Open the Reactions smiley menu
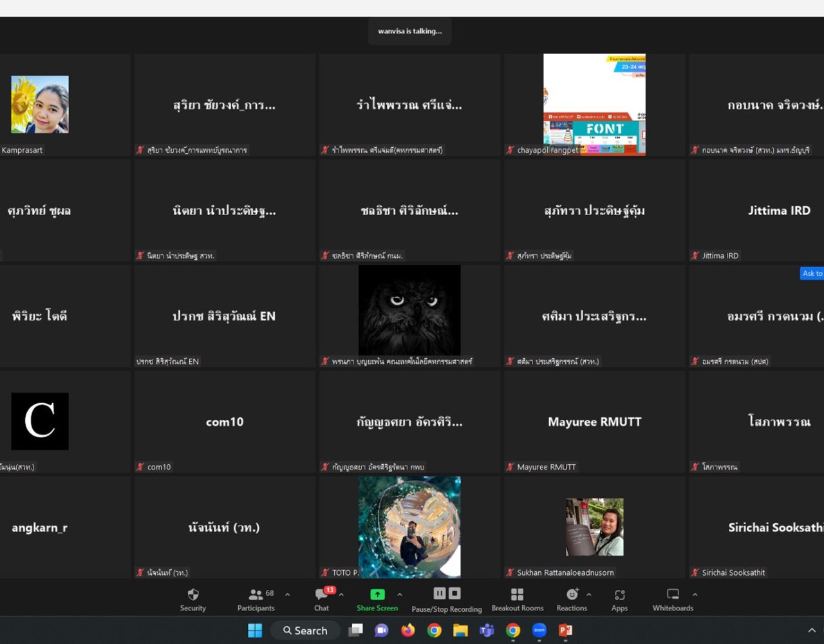 click(x=572, y=600)
